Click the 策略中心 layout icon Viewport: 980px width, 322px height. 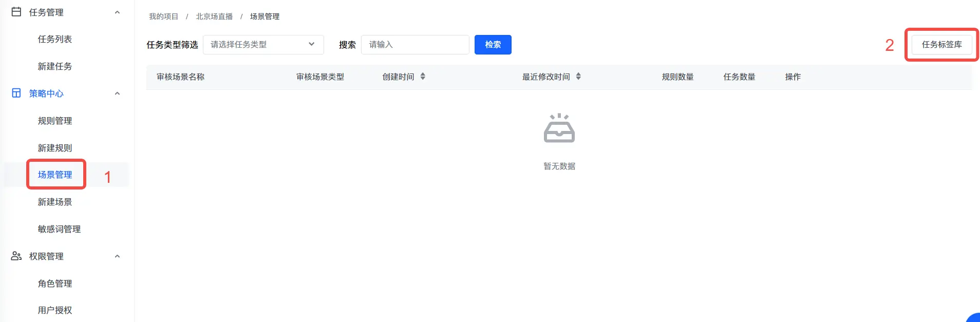(x=16, y=93)
